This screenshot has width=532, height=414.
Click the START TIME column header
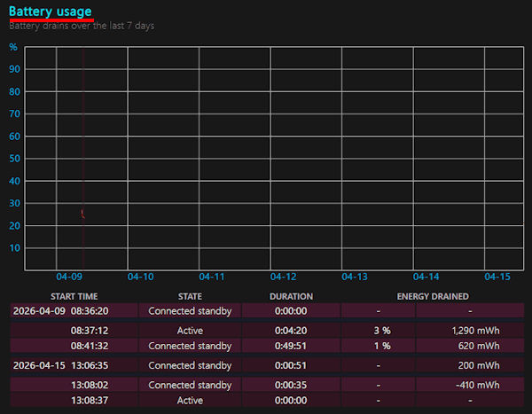tap(74, 296)
